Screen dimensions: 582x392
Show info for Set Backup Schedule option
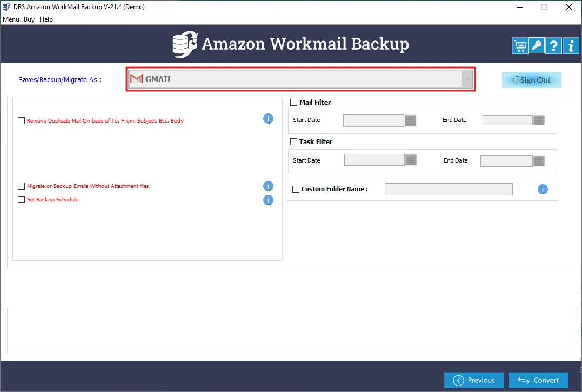coord(269,200)
